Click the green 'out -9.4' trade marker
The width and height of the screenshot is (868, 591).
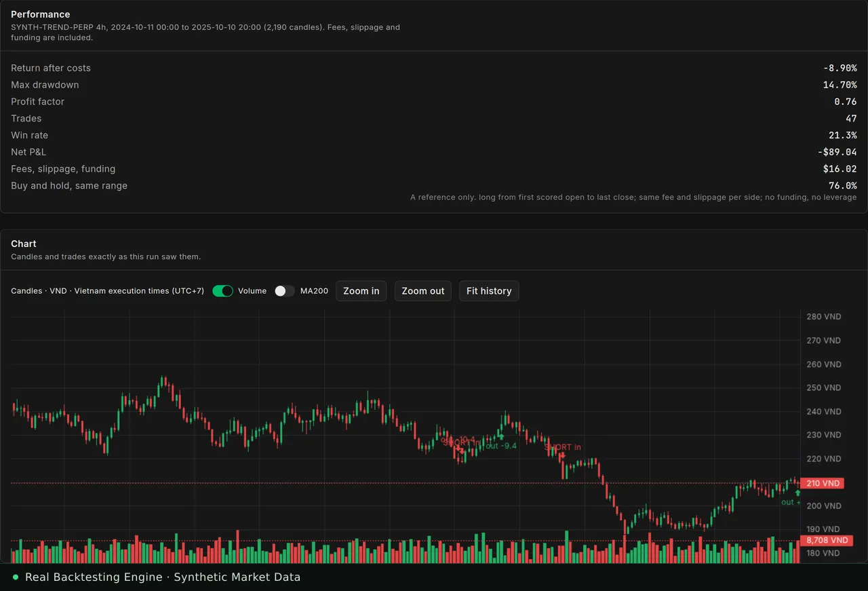[501, 446]
